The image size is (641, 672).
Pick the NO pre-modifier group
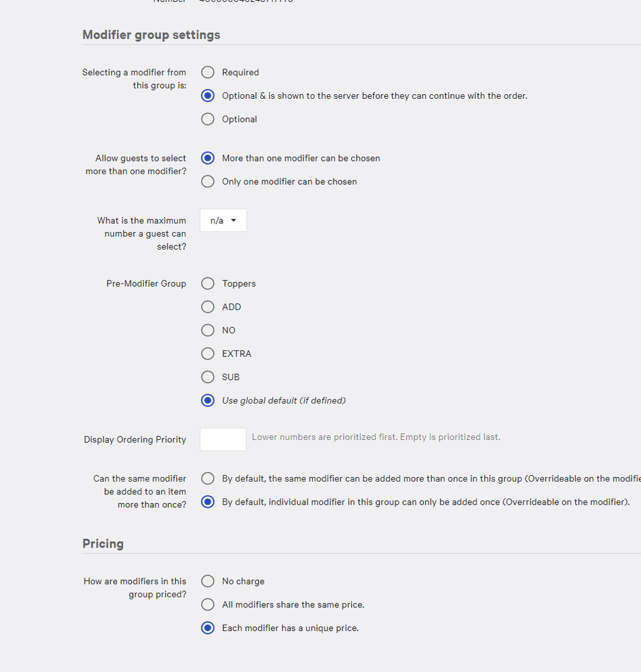click(209, 331)
